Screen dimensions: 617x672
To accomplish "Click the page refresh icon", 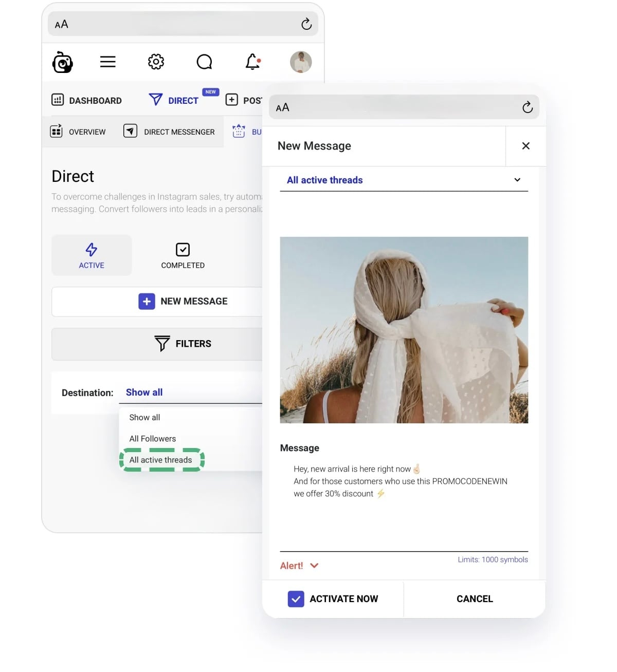I will (x=306, y=24).
